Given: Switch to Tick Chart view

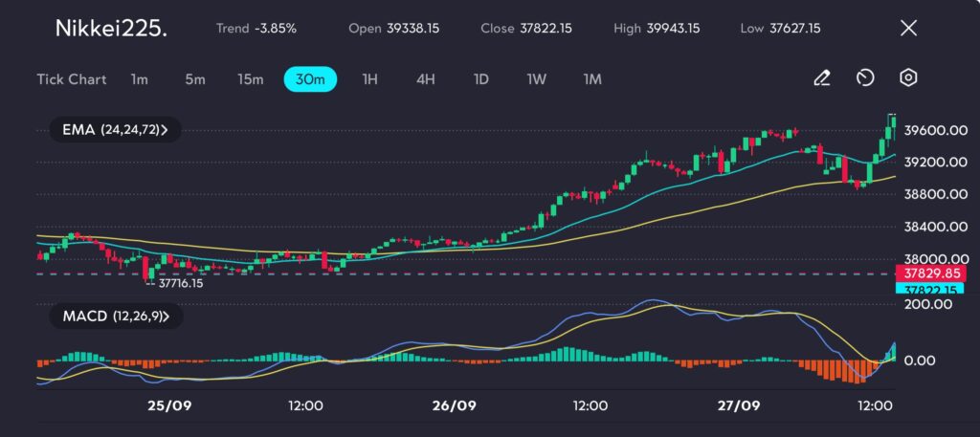Looking at the screenshot, I should pyautogui.click(x=71, y=79).
